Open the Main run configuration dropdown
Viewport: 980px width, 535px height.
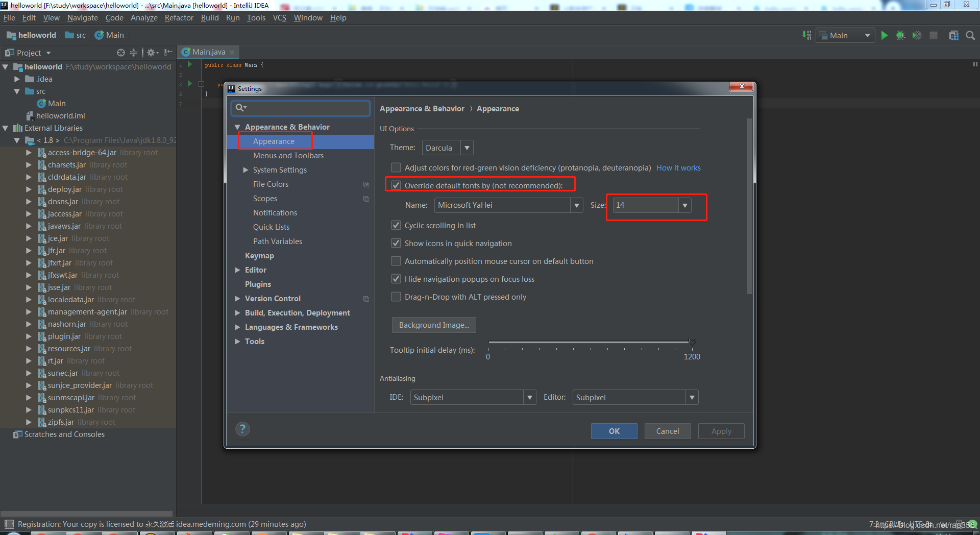click(x=845, y=35)
